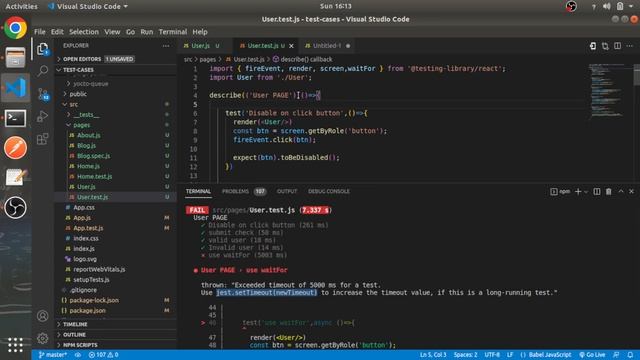This screenshot has width=640, height=360.
Task: Expand the Timeline section
Action: (116, 324)
